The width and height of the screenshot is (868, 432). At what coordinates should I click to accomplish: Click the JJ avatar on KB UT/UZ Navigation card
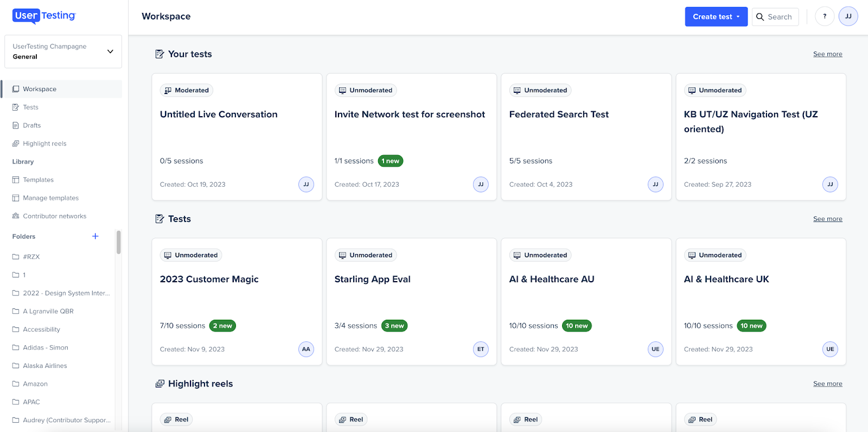point(830,185)
